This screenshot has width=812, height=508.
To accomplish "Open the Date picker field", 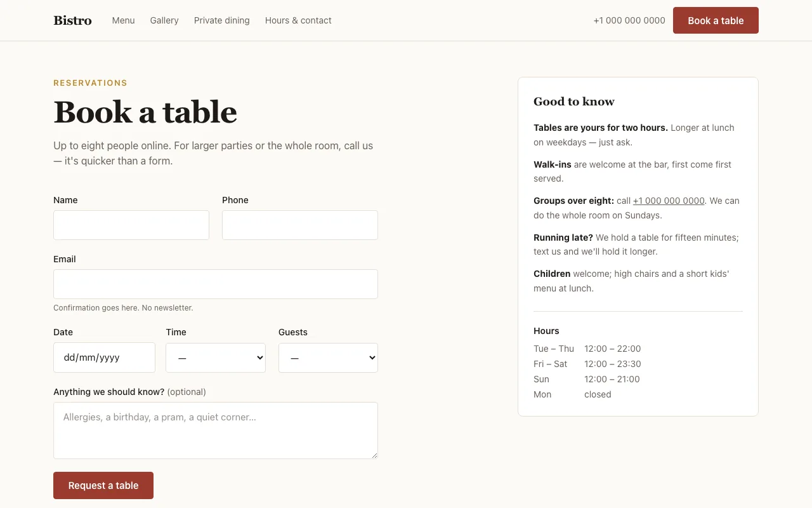I will click(104, 358).
